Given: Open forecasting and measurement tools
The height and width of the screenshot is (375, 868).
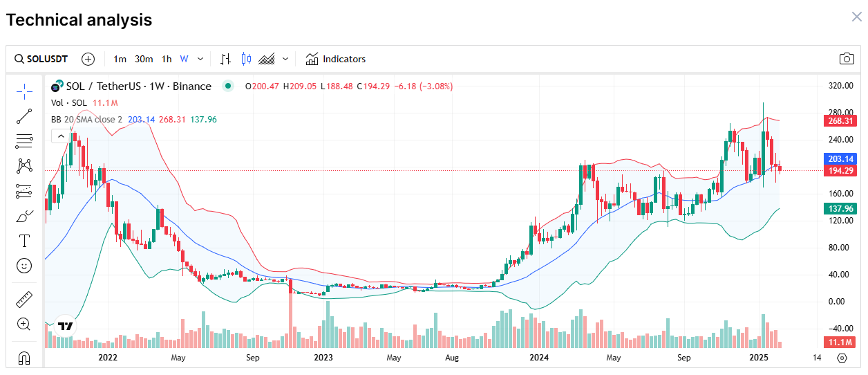Looking at the screenshot, I should pyautogui.click(x=24, y=191).
